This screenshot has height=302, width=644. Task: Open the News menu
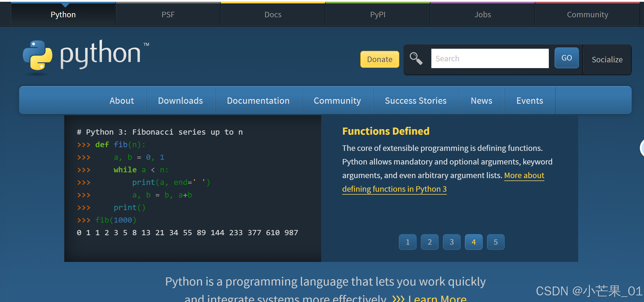[481, 101]
